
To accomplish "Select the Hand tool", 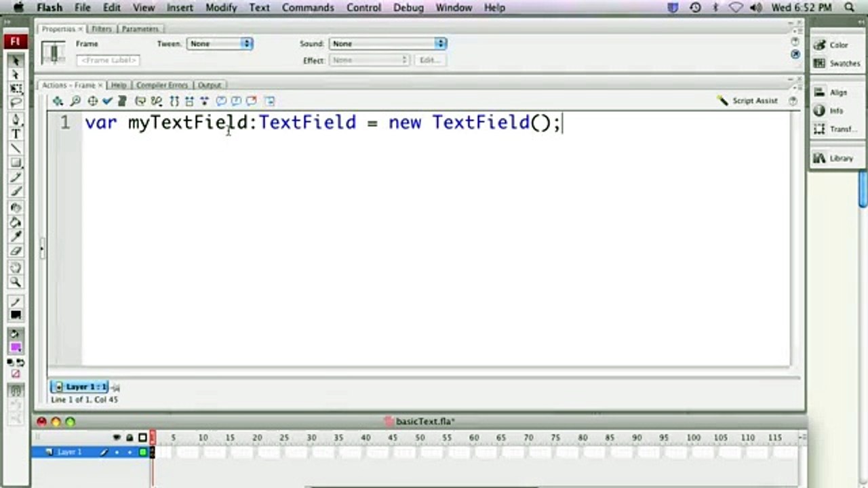I will point(16,268).
